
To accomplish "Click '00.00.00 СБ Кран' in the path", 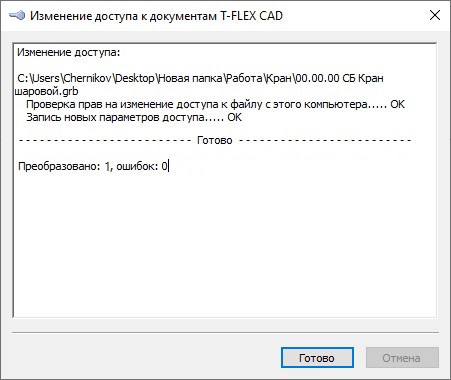I will pyautogui.click(x=340, y=78).
